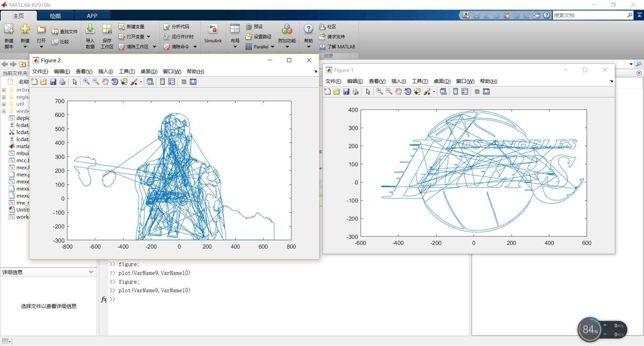Screen dimensions: 644x346
Task: Open Help menu in Figure 1
Action: pyautogui.click(x=489, y=81)
